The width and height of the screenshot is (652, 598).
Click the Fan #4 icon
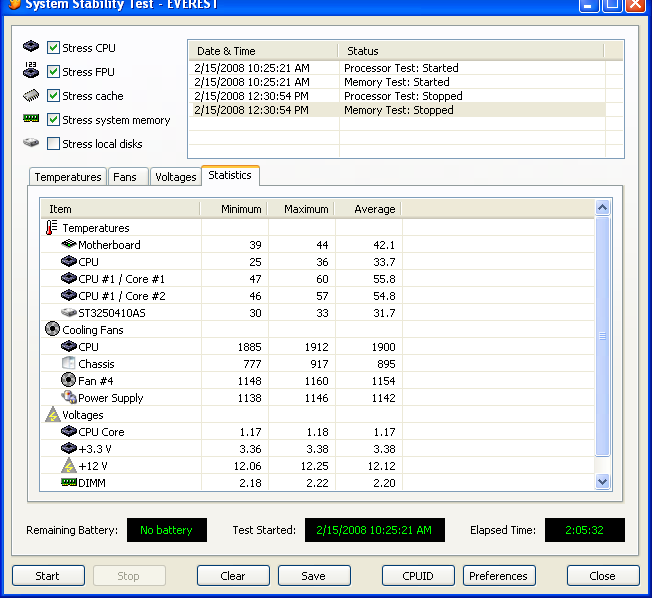[x=68, y=380]
